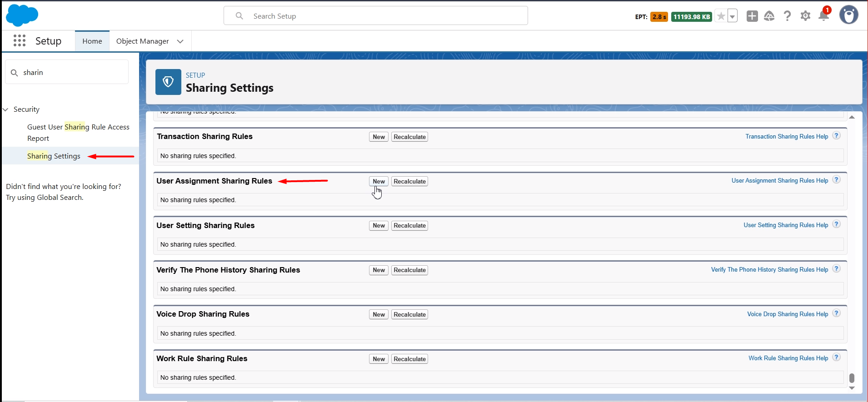
Task: Open Transaction Sharing Rules Help link
Action: tap(787, 136)
